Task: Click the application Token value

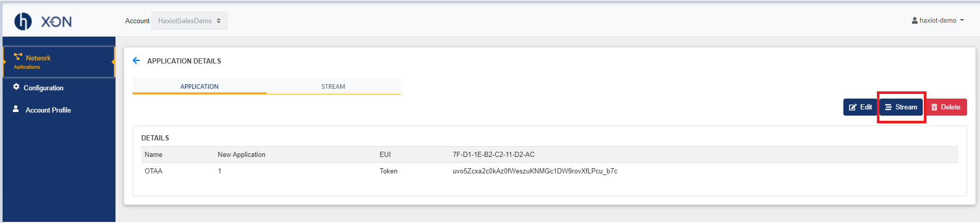Action: tap(535, 171)
